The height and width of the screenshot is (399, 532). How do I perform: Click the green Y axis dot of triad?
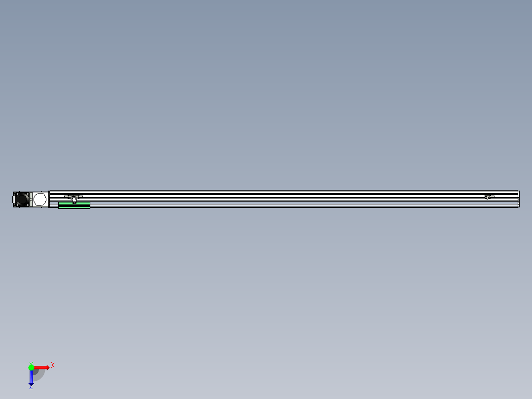[31, 367]
